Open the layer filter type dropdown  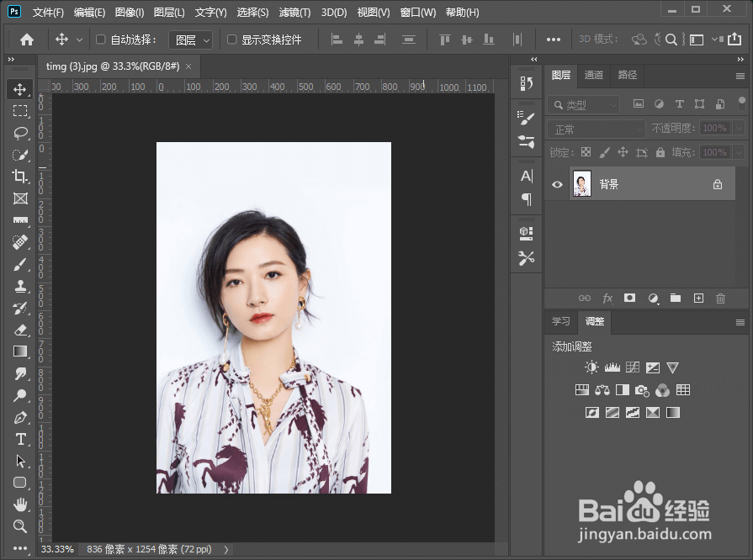tap(584, 104)
